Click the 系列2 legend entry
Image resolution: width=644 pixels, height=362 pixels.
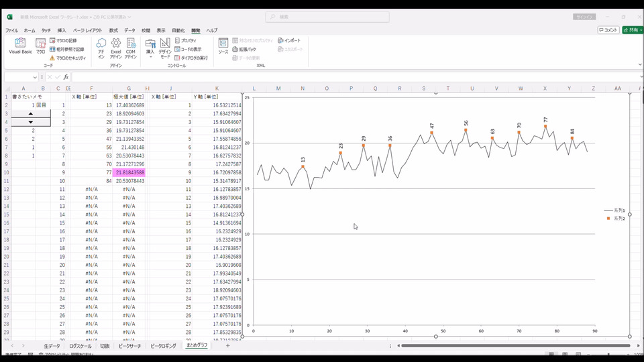[614, 219]
